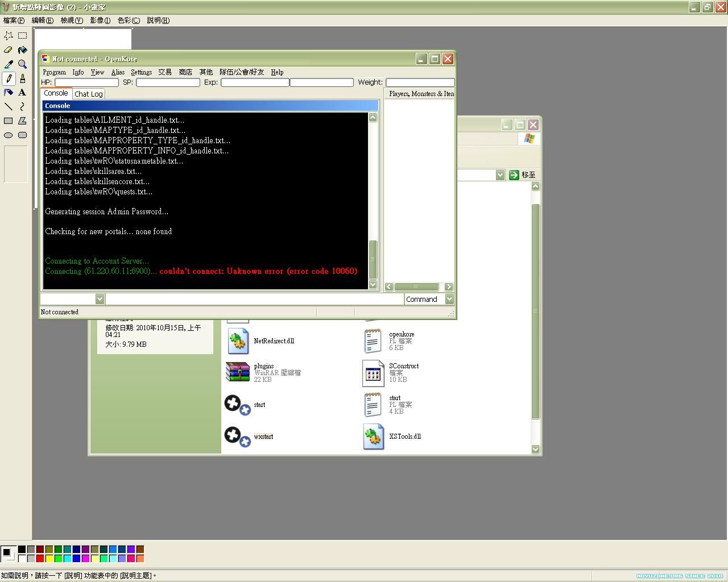
Task: Choose the Airbrush spray tool
Action: (9, 93)
